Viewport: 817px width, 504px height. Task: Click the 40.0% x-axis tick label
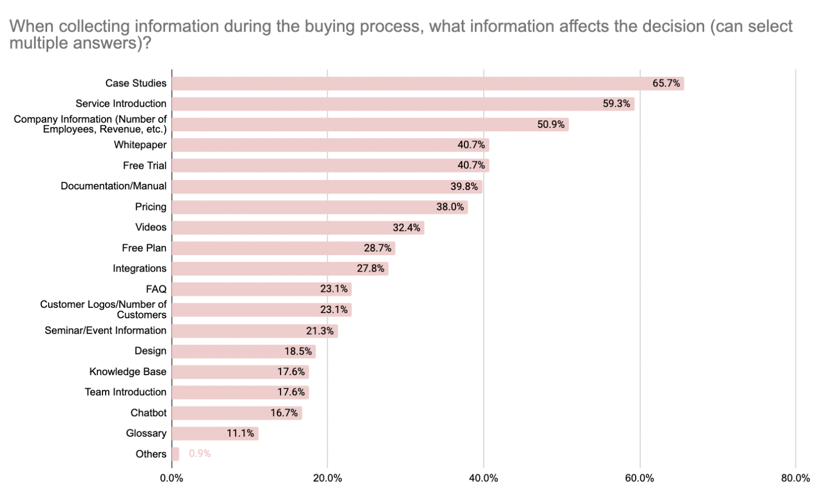click(484, 478)
